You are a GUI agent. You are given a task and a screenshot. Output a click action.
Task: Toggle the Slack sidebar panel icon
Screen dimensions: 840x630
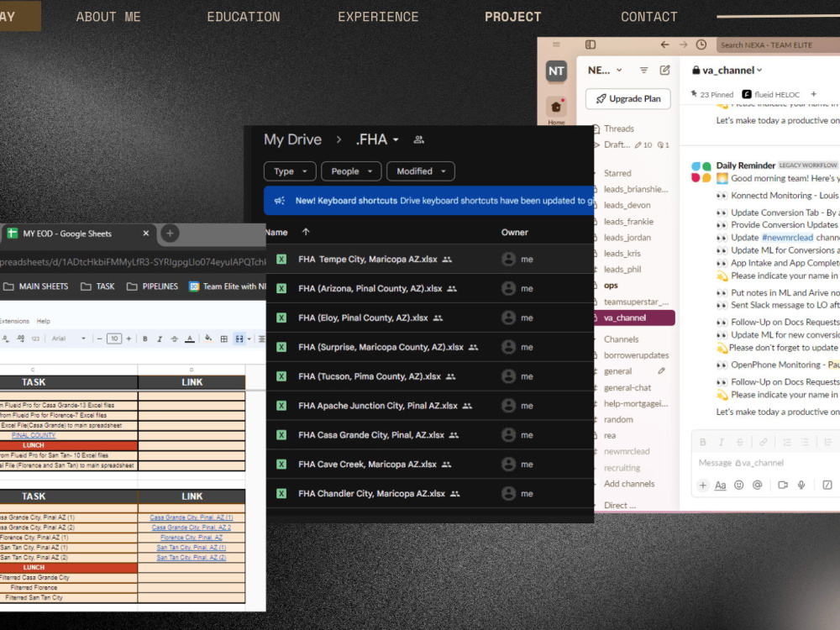tap(591, 45)
